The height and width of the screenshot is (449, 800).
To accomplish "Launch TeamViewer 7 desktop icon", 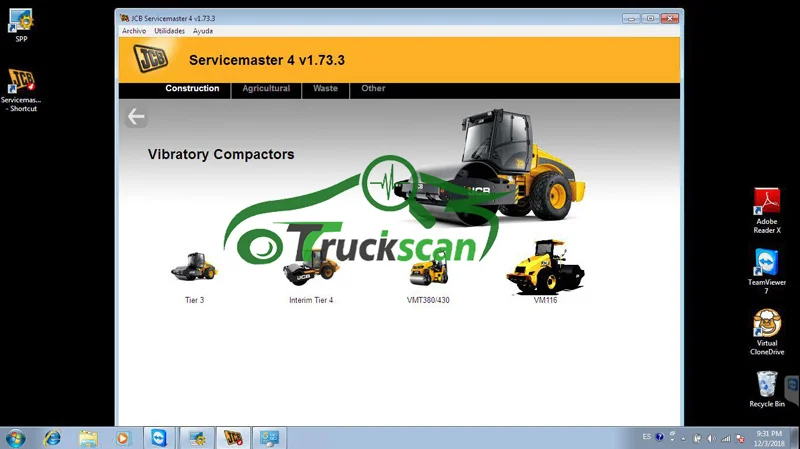I will pyautogui.click(x=767, y=271).
